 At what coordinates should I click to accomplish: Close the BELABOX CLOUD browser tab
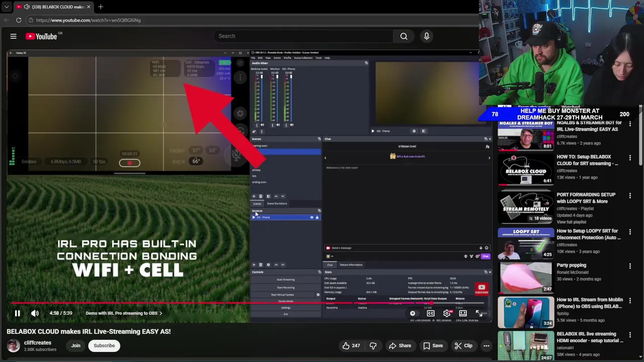click(x=89, y=7)
